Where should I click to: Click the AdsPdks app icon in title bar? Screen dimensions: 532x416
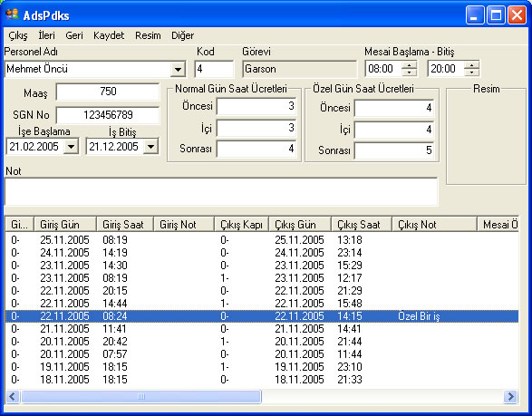12,15
